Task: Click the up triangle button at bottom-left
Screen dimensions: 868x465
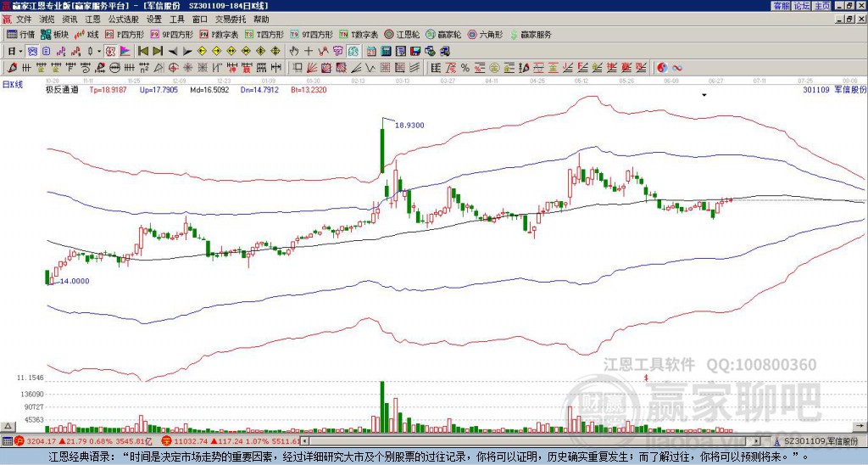Action: 8,427
